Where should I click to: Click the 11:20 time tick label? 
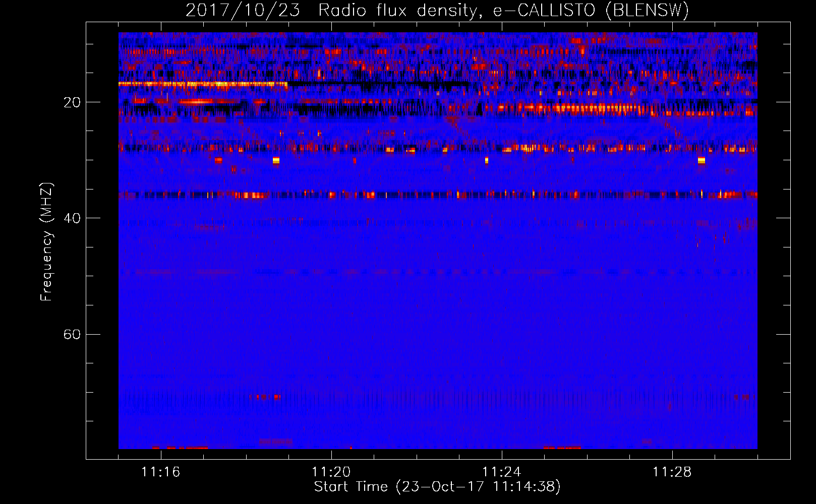[331, 472]
